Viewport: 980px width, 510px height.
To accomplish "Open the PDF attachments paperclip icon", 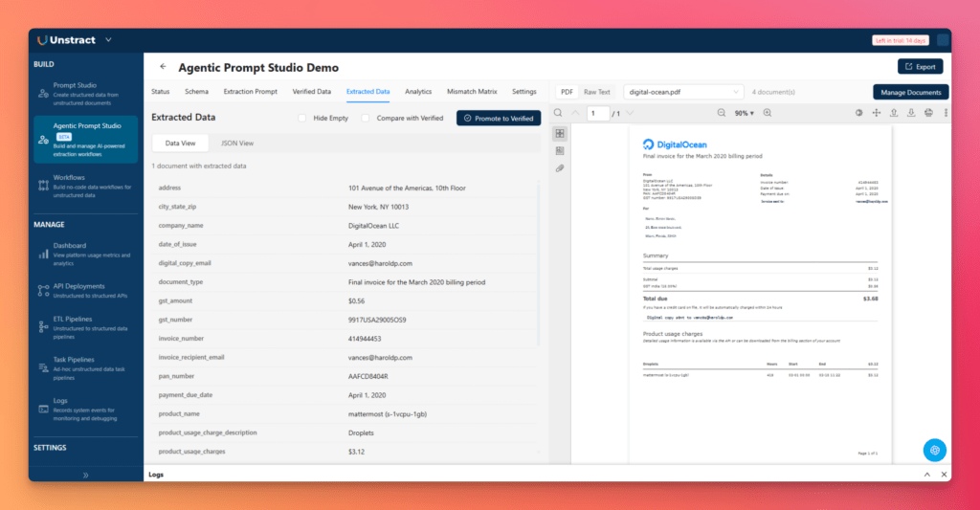I will coord(560,168).
